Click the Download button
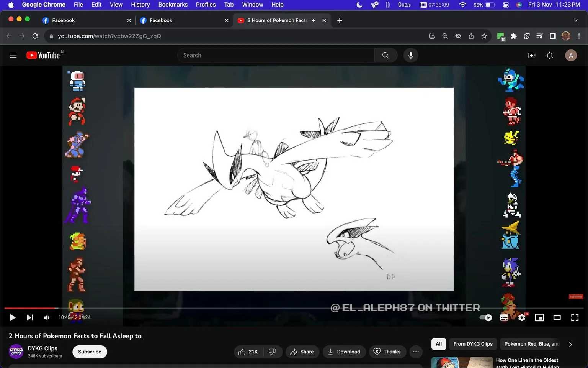The height and width of the screenshot is (368, 588). click(344, 352)
